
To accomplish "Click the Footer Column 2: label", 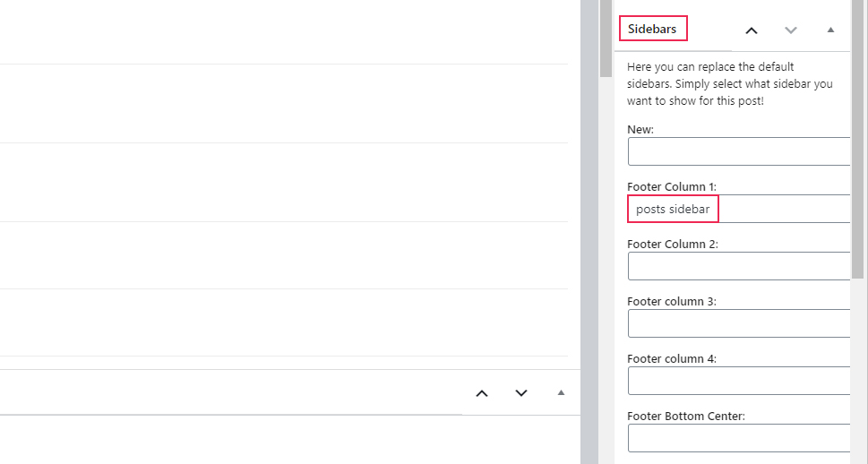I will [x=673, y=245].
